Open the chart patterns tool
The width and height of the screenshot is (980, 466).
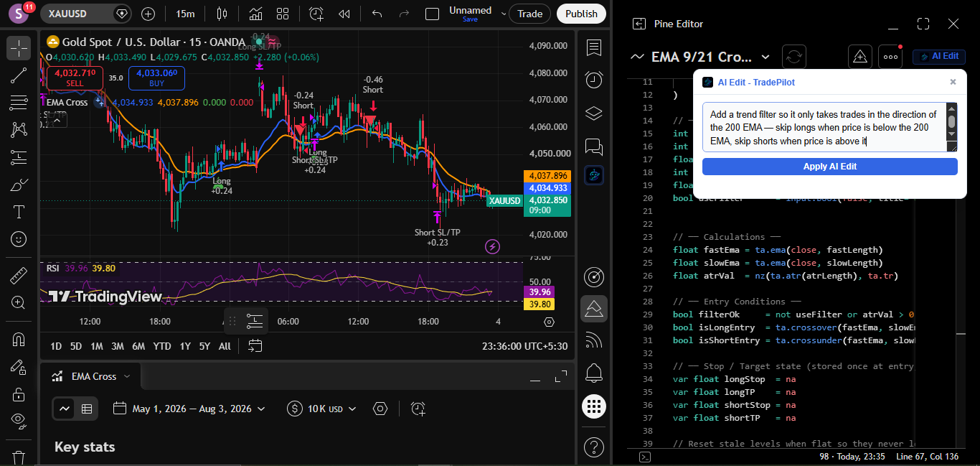click(x=19, y=130)
